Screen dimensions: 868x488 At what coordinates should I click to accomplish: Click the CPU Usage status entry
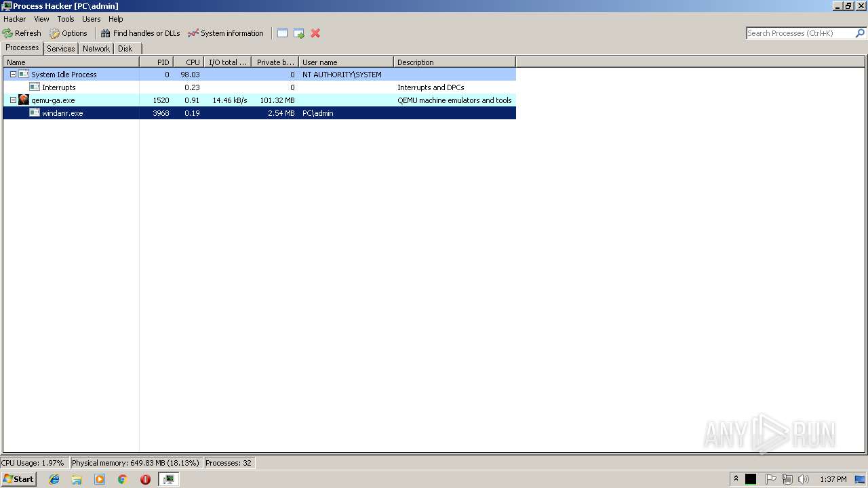33,463
